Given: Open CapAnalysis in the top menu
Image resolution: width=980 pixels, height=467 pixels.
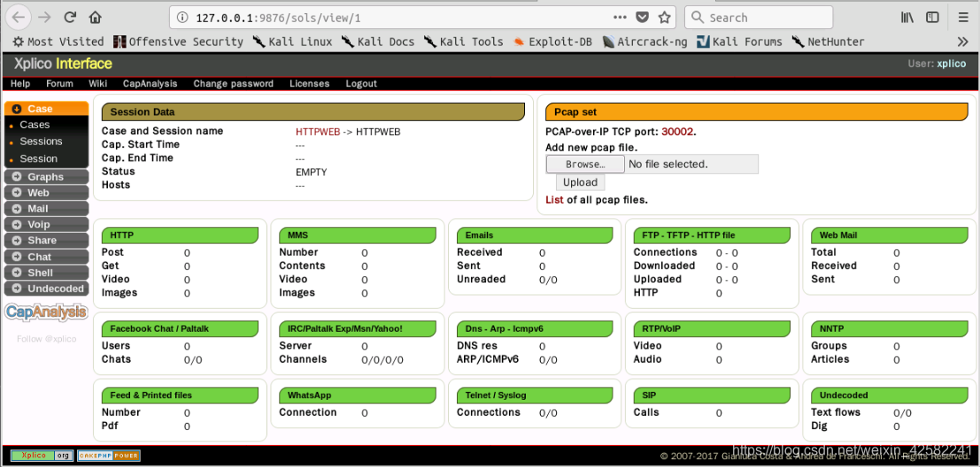Looking at the screenshot, I should coord(150,84).
